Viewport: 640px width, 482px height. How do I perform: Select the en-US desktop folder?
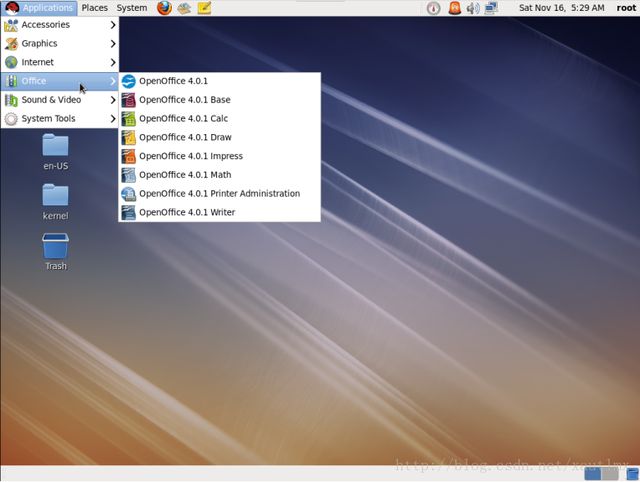click(x=56, y=152)
